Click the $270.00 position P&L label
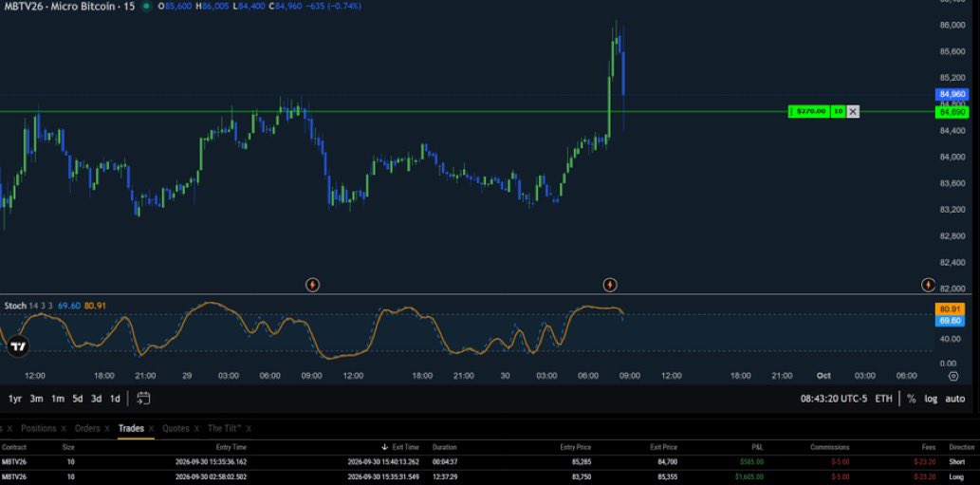The image size is (980, 485). click(x=810, y=111)
